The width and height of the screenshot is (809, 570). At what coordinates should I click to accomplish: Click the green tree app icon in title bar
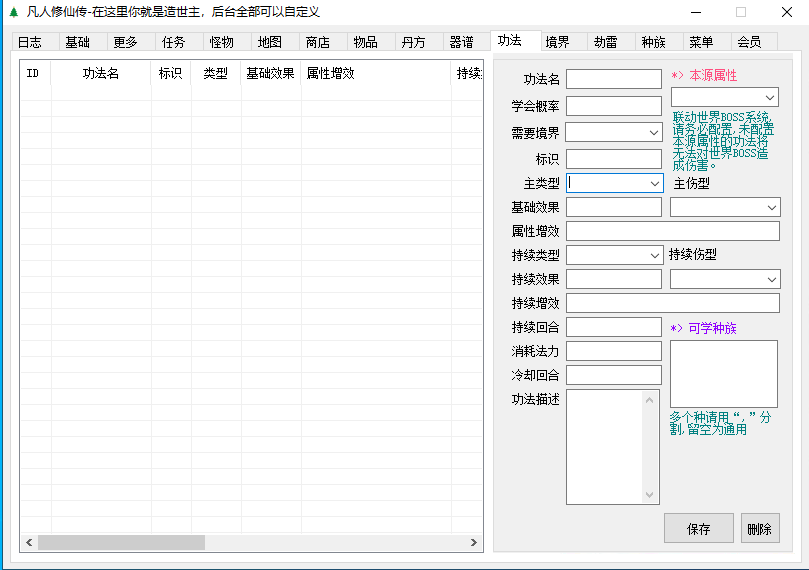click(14, 12)
